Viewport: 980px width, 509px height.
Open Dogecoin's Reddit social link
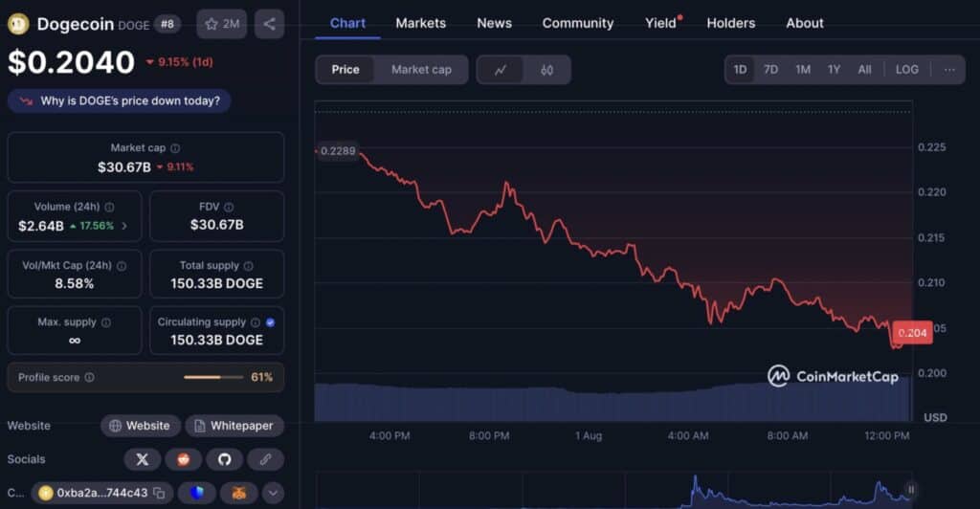[183, 459]
